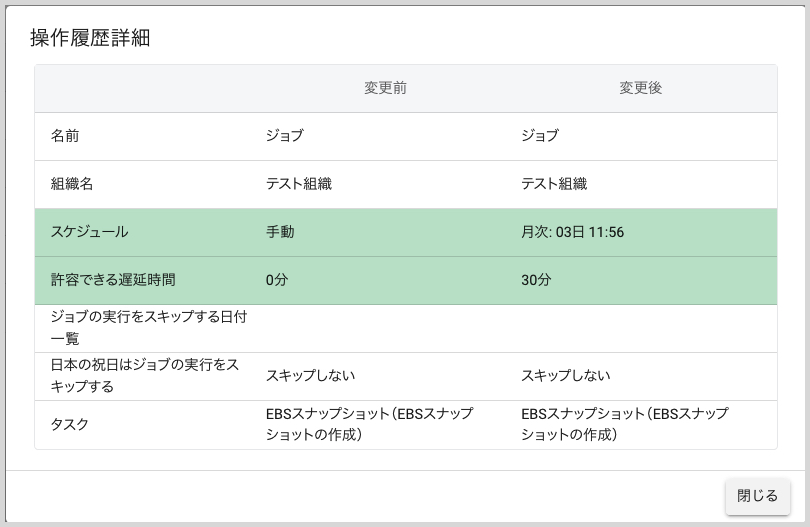Click the ジョブの実行をスキップする日付一覧 label

[x=148, y=328]
